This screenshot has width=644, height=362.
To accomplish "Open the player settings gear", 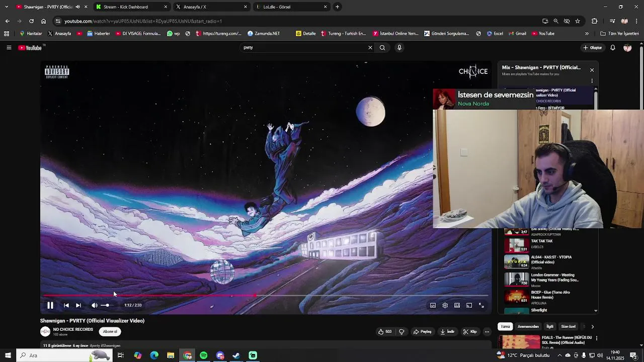I will click(445, 305).
